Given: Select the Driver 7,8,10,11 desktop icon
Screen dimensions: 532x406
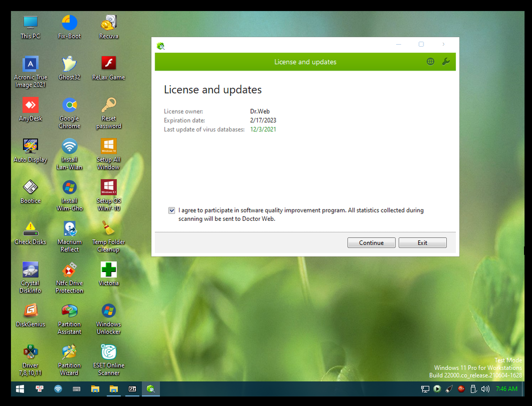Looking at the screenshot, I should click(x=30, y=360).
